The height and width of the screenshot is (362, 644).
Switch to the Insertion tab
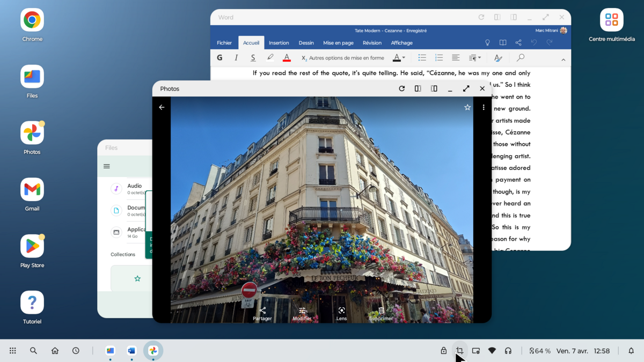(279, 43)
